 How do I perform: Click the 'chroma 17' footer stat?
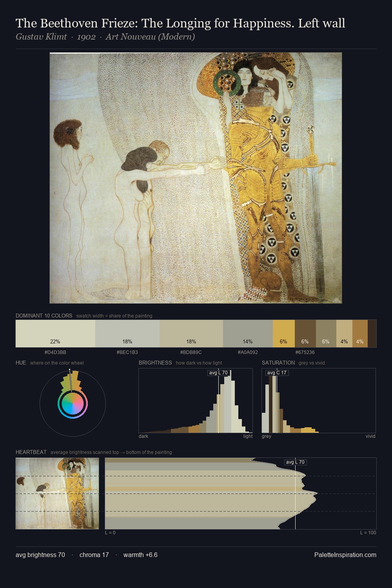click(94, 555)
